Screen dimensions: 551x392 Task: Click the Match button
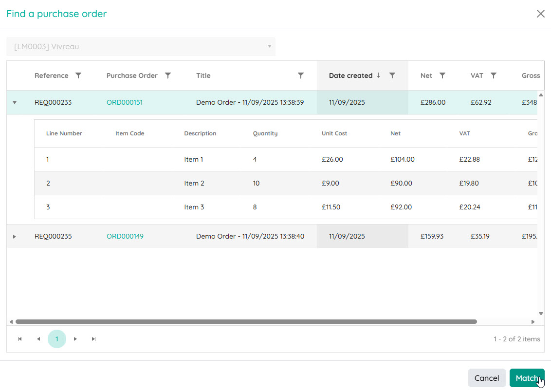[x=527, y=378]
